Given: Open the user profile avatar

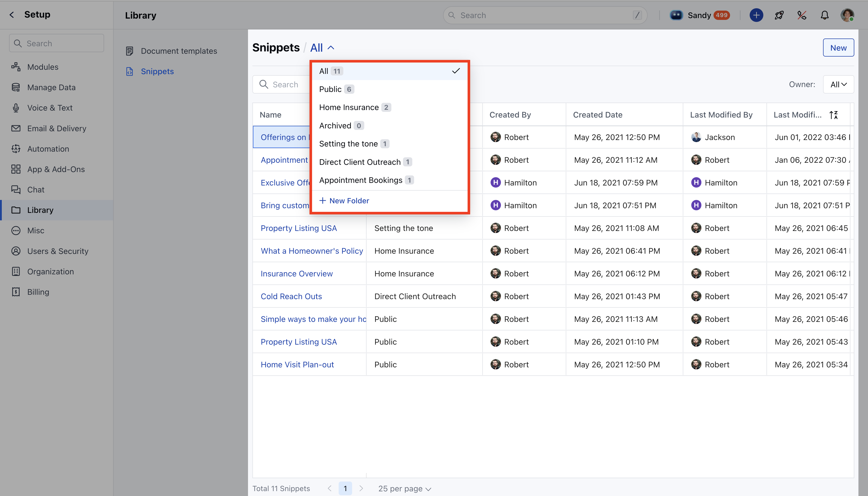Looking at the screenshot, I should pyautogui.click(x=847, y=15).
